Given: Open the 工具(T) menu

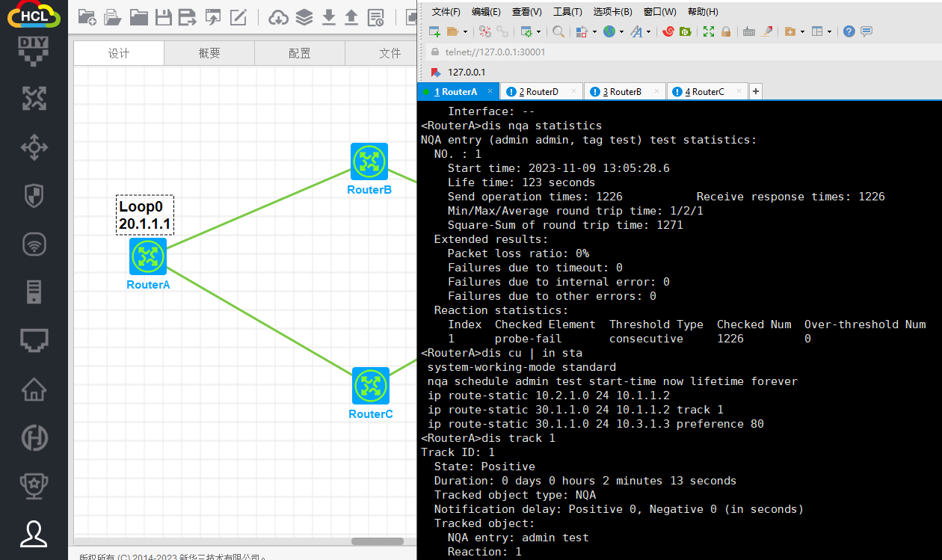Looking at the screenshot, I should tap(567, 12).
